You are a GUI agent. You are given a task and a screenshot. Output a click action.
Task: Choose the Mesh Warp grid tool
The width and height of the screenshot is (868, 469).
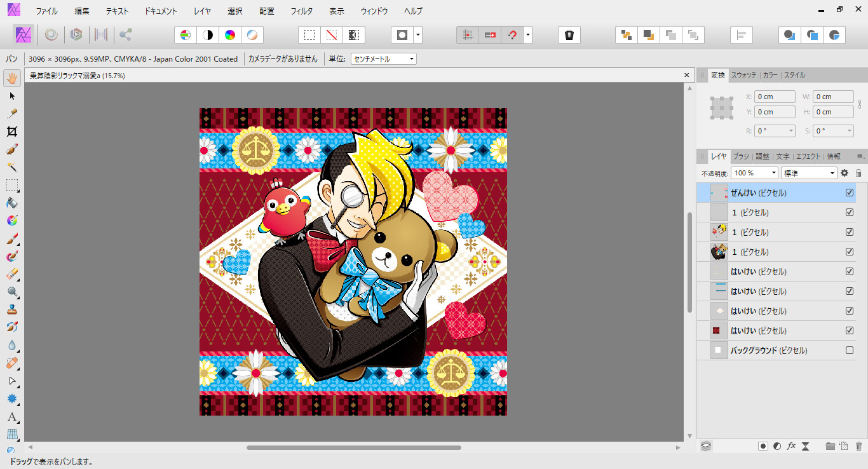coord(12,435)
